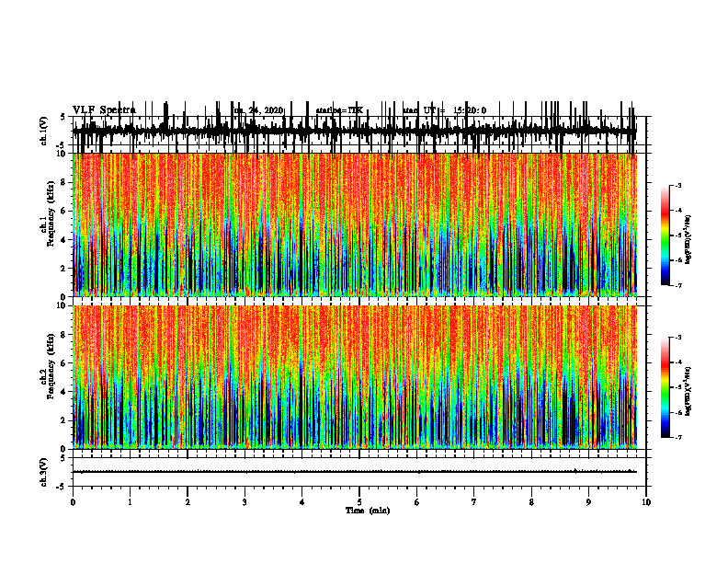Click the '5' tick on ch.3(V) axis
Viewport: 728px width, 563px height.
63,458
